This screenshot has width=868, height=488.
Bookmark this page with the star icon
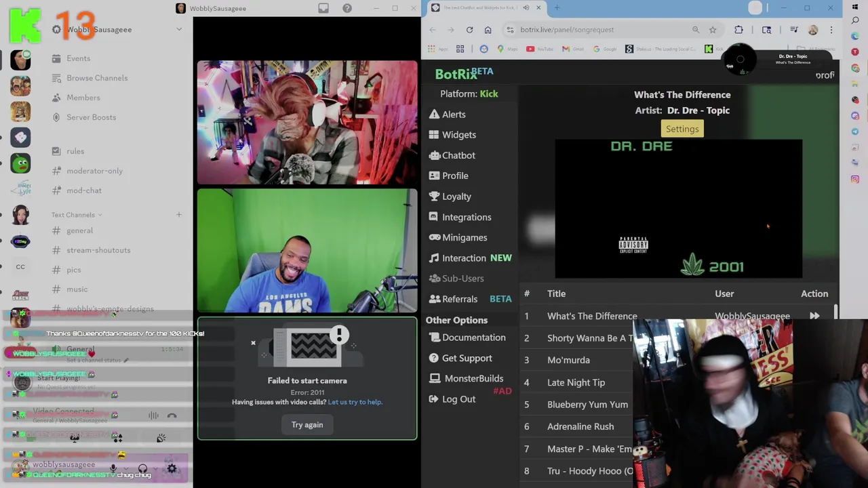(713, 30)
